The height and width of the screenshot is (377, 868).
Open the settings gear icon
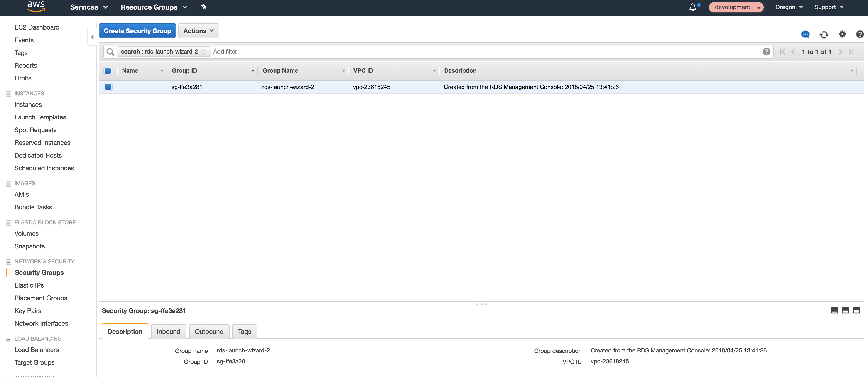(x=842, y=34)
